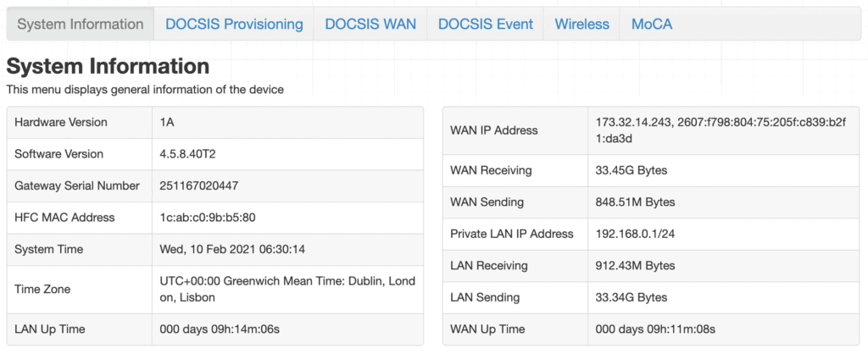The width and height of the screenshot is (868, 354).
Task: Click the System Information page heading
Action: tap(108, 66)
